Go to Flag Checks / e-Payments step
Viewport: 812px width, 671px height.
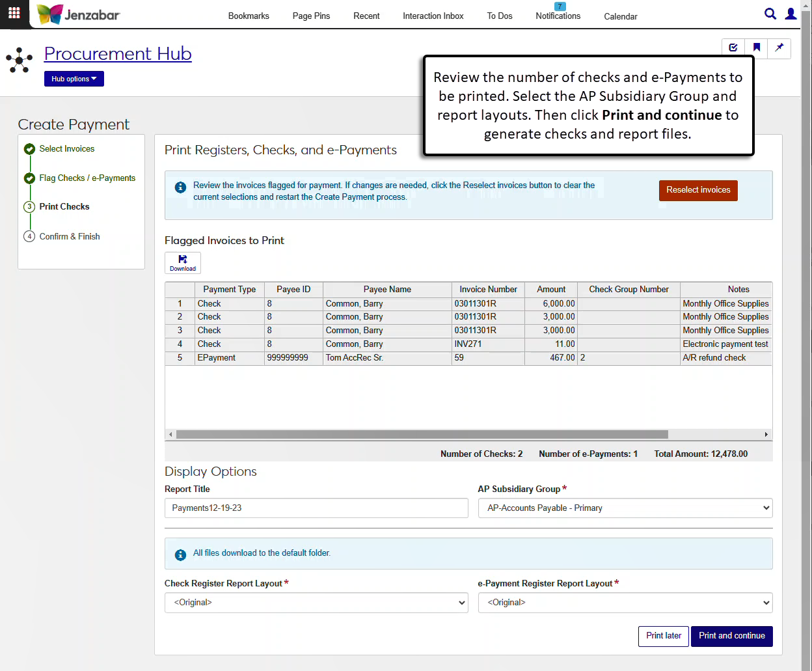point(87,178)
